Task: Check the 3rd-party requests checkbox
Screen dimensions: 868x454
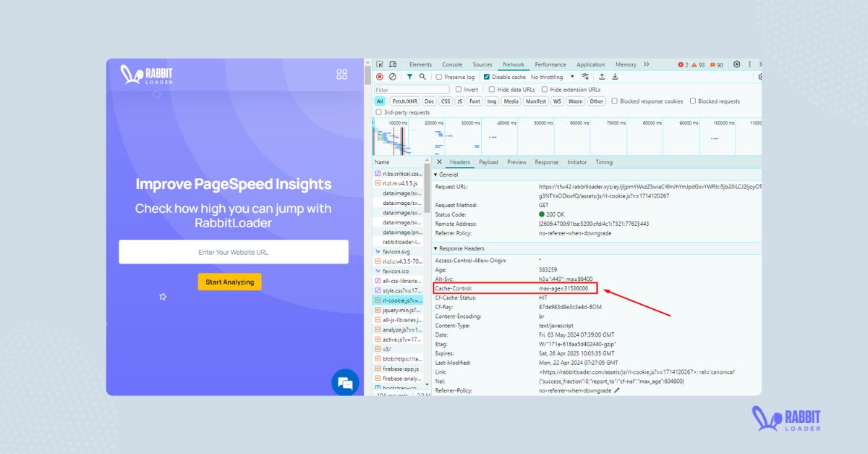Action: (x=378, y=112)
